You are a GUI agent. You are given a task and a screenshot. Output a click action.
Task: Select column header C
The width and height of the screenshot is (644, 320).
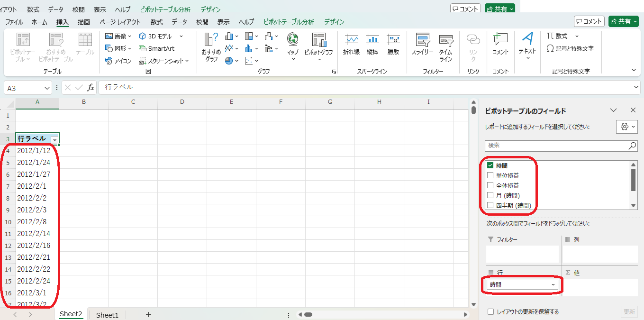[x=133, y=102]
